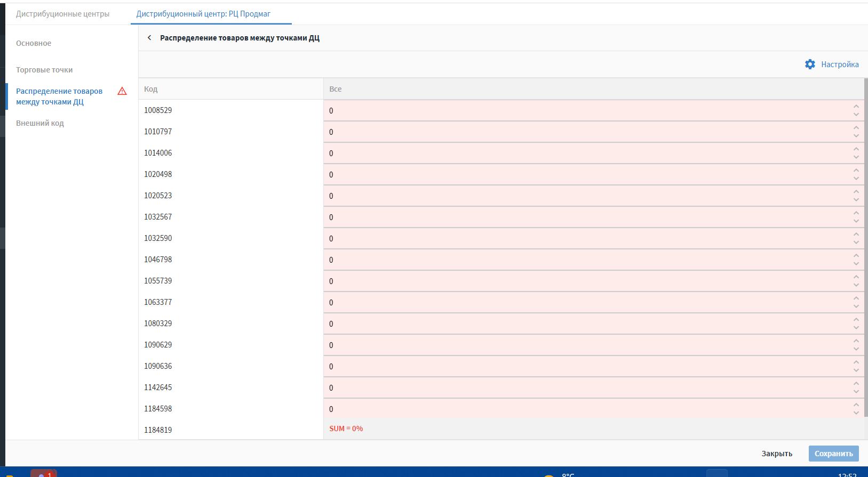Click the Сохранить button

(x=833, y=454)
